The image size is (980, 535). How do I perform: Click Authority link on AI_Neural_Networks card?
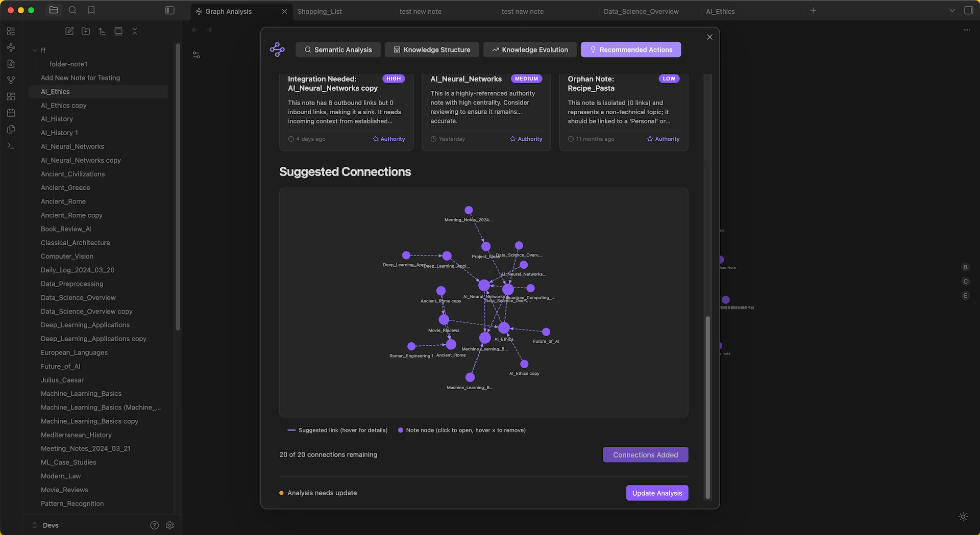[x=526, y=139]
